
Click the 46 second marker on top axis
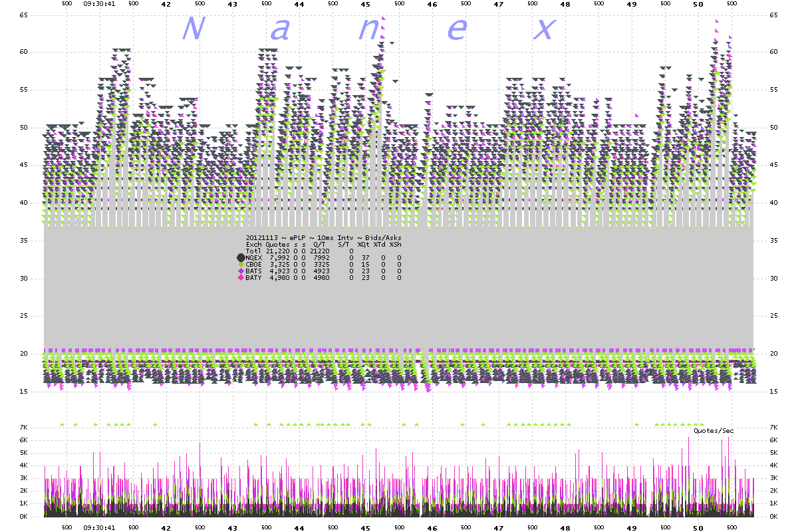point(432,4)
